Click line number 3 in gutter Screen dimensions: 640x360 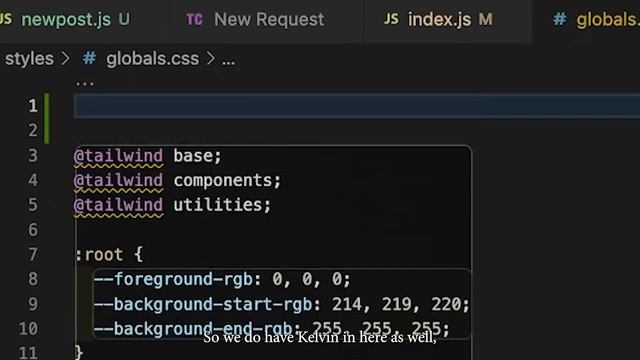click(x=33, y=156)
